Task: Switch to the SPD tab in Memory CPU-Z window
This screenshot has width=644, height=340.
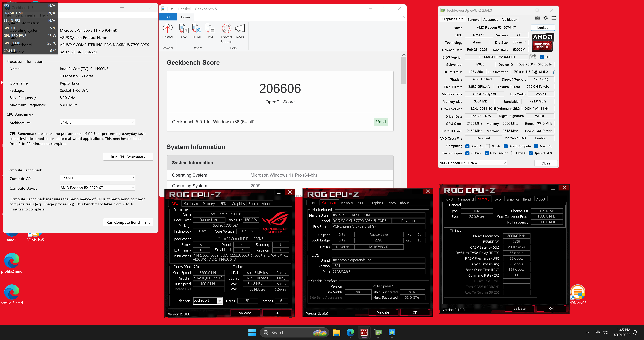Action: coord(497,199)
